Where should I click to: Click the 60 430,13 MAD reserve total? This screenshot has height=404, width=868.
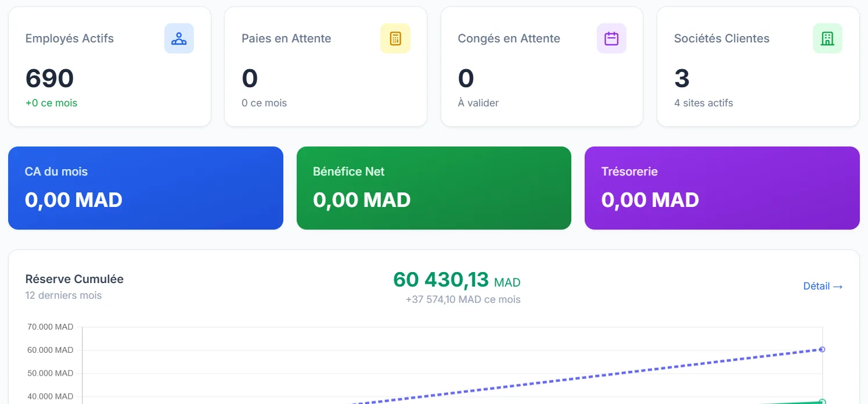(457, 280)
